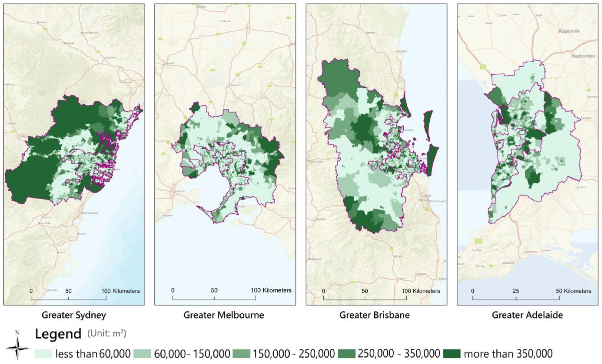Click the north arrow compass icon
The image size is (602, 364).
click(17, 349)
